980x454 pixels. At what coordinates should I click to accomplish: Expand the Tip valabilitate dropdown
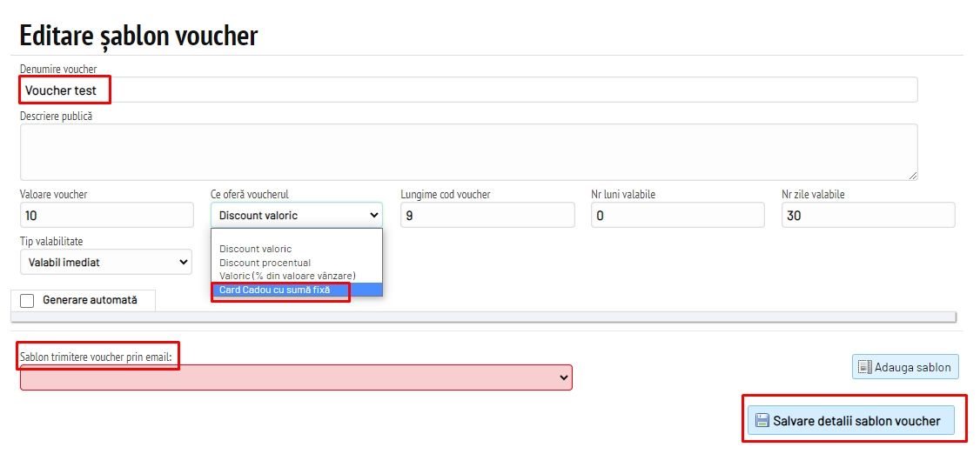click(106, 262)
